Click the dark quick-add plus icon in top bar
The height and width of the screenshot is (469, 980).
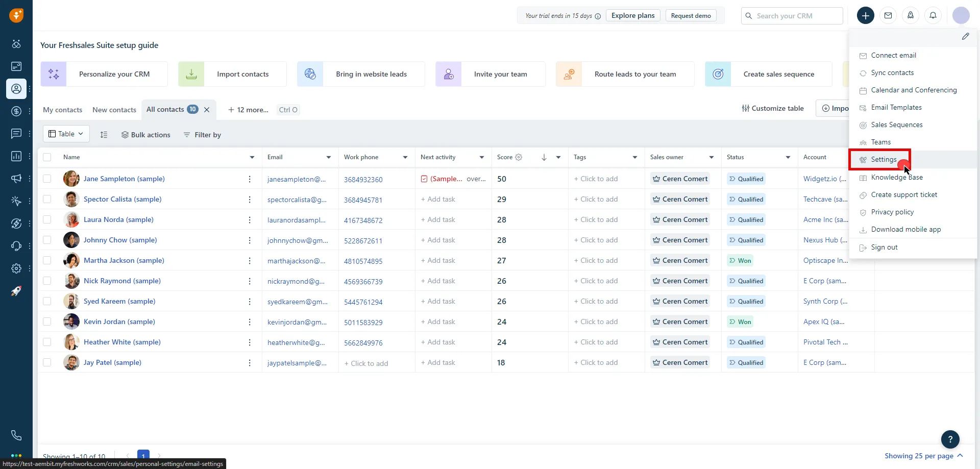(866, 15)
